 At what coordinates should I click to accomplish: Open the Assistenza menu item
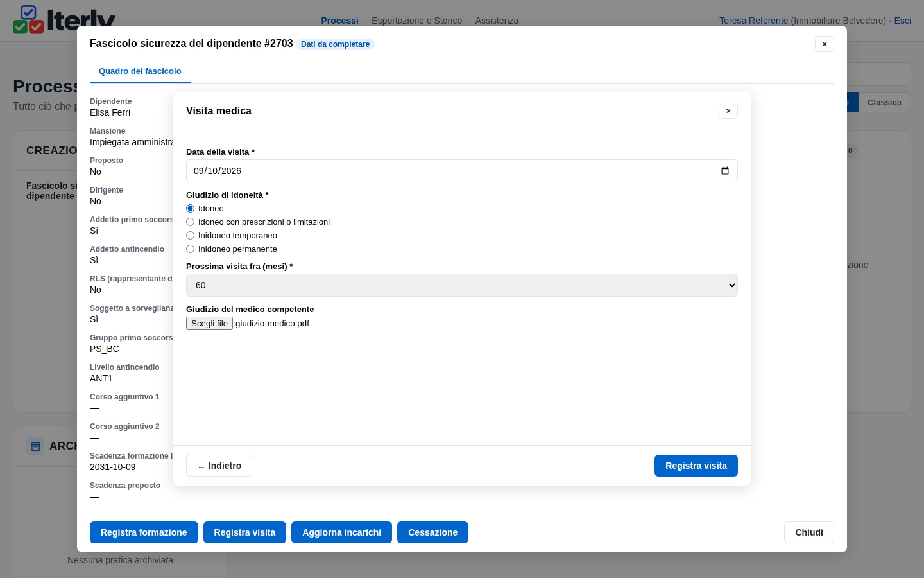pos(497,21)
